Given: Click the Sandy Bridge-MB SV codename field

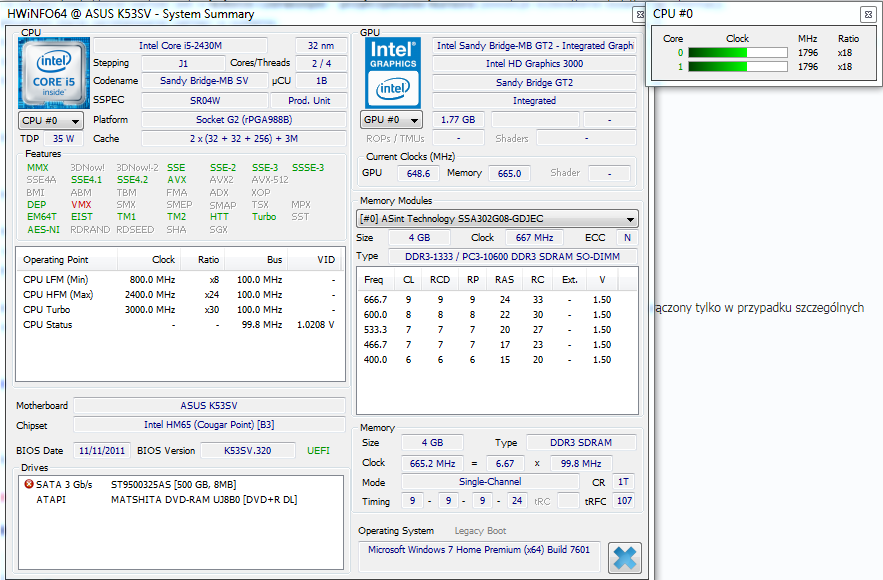Looking at the screenshot, I should pos(204,81).
